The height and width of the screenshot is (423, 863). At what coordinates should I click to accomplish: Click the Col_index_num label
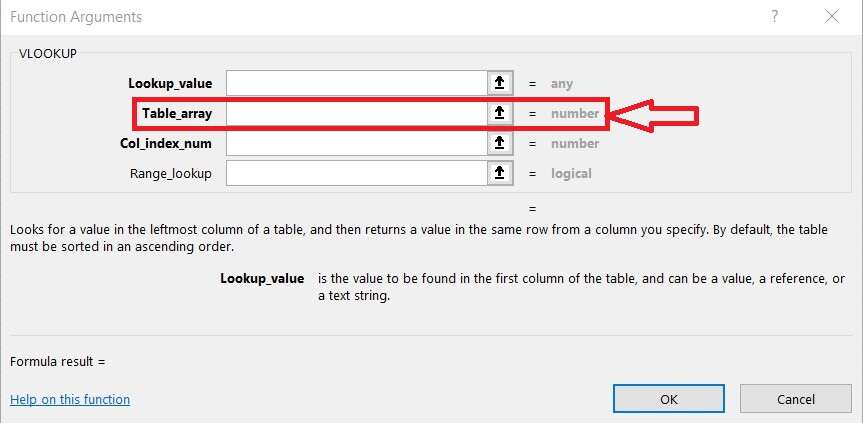pos(166,143)
